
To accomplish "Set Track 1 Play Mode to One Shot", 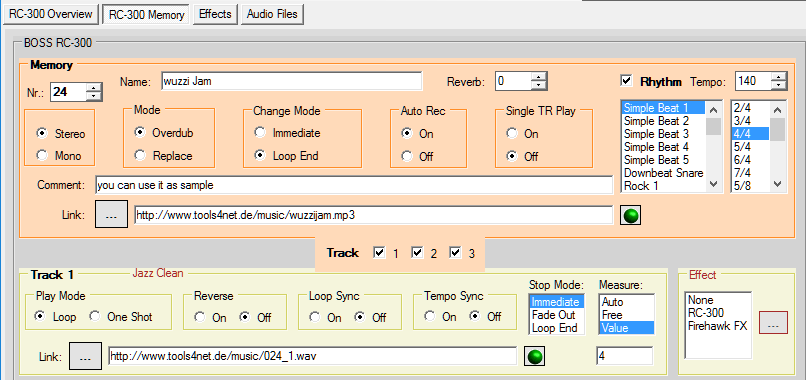I will [x=95, y=317].
